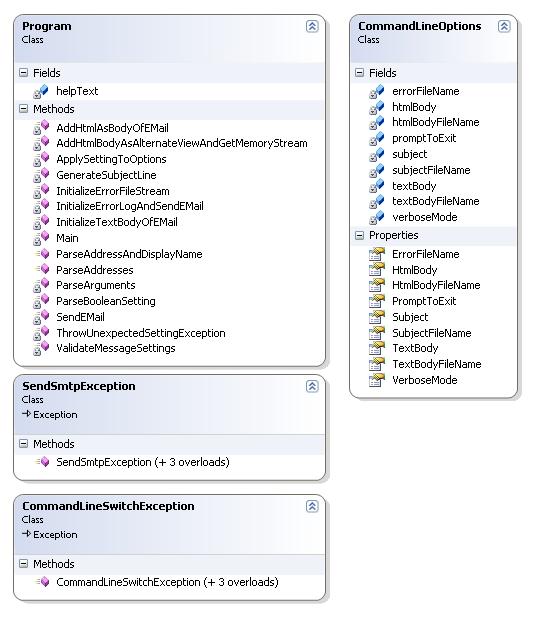Click the method icon beside ApplySettingToOptions
Screen dimensions: 540x620
(41, 159)
